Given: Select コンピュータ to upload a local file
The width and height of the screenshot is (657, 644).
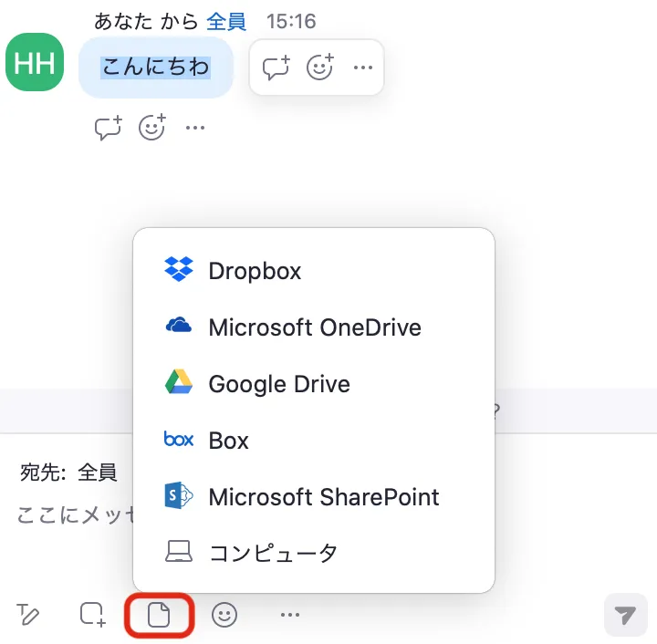Looking at the screenshot, I should pyautogui.click(x=273, y=553).
